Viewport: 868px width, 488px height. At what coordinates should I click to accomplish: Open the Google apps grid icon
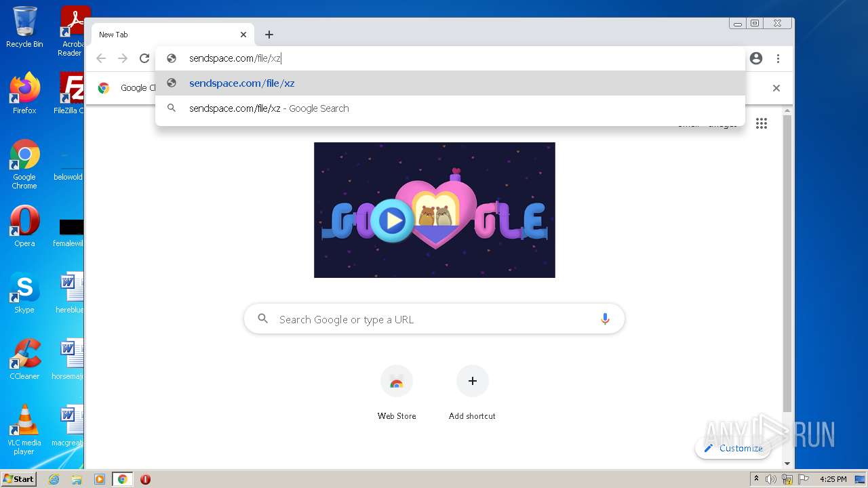762,123
